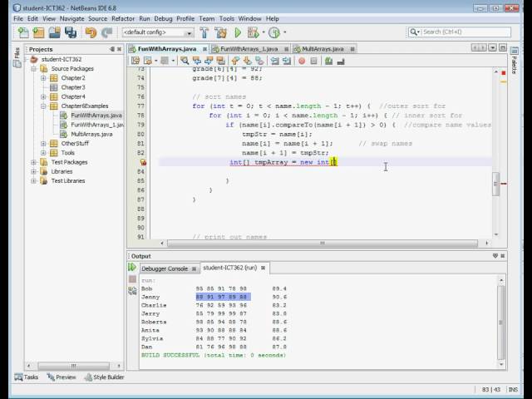Screen dimensions: 532x399
Task: Open the Refactor menu
Action: tap(123, 18)
